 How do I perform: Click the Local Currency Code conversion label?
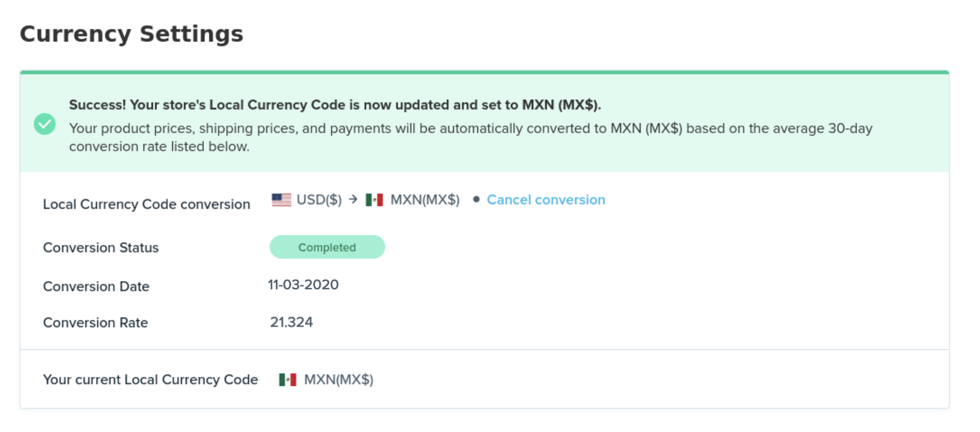(x=146, y=204)
